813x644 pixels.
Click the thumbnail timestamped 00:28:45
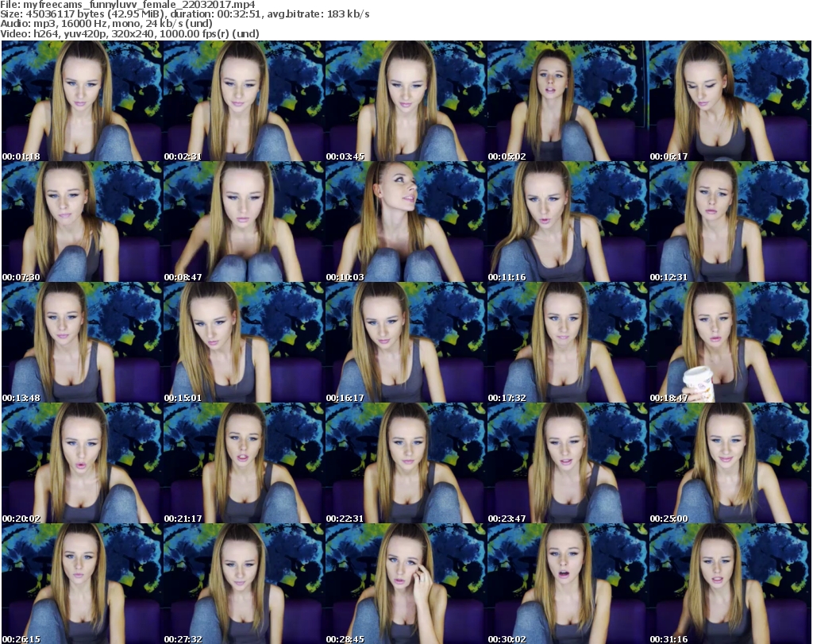(x=406, y=584)
